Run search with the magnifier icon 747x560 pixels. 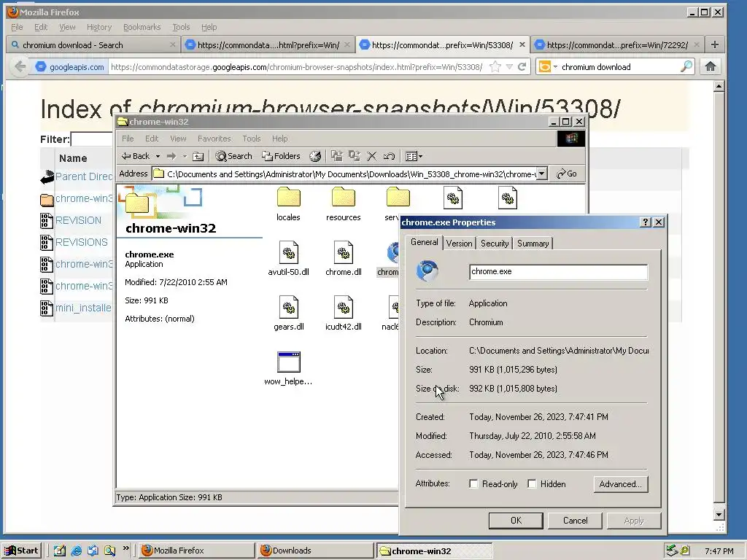click(x=686, y=66)
